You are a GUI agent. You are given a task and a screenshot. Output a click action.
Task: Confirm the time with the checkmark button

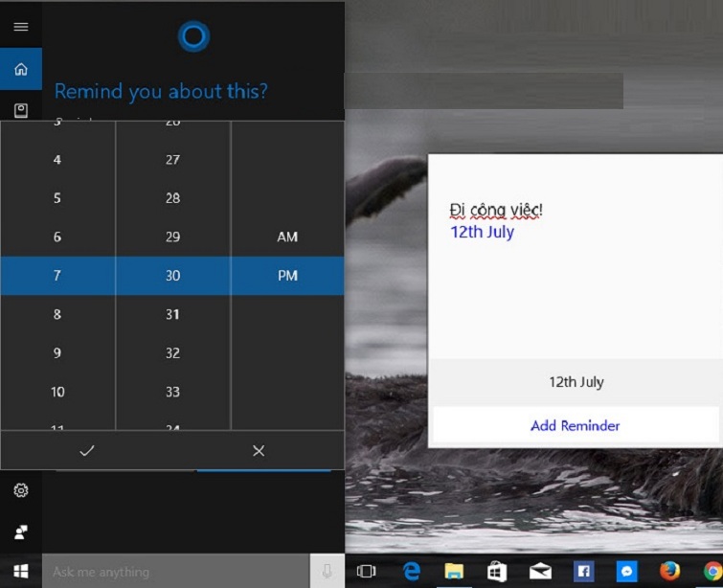[87, 450]
